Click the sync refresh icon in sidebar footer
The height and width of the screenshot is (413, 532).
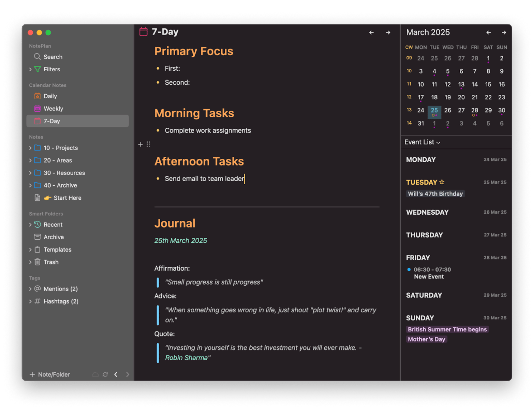[x=105, y=374]
